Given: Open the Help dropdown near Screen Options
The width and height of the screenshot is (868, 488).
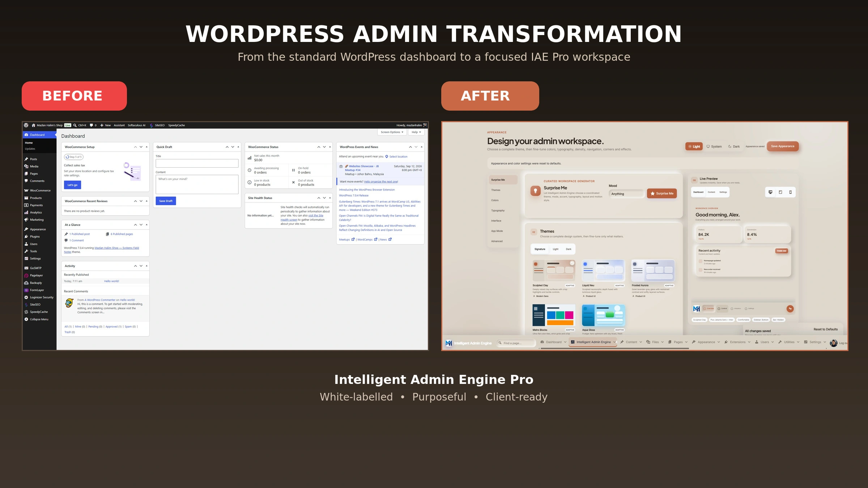Looking at the screenshot, I should coord(416,132).
